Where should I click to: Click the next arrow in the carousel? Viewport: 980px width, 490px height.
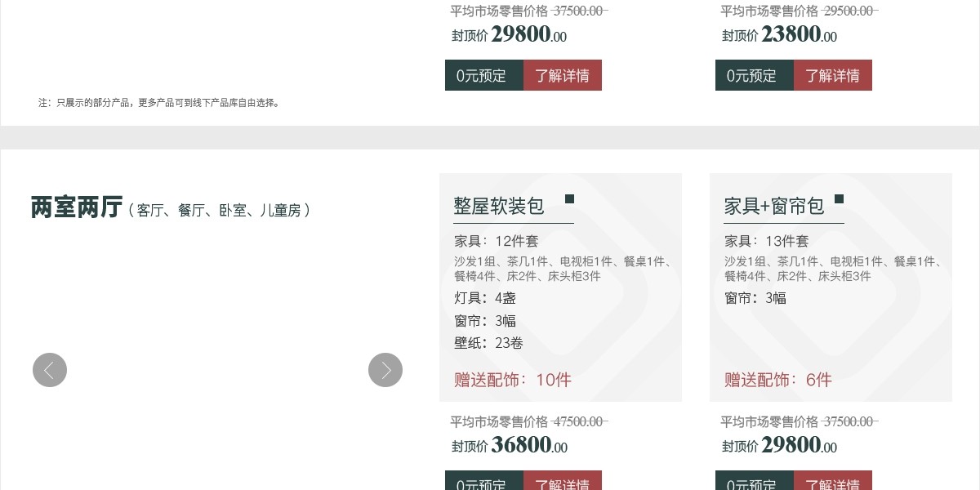pyautogui.click(x=385, y=370)
